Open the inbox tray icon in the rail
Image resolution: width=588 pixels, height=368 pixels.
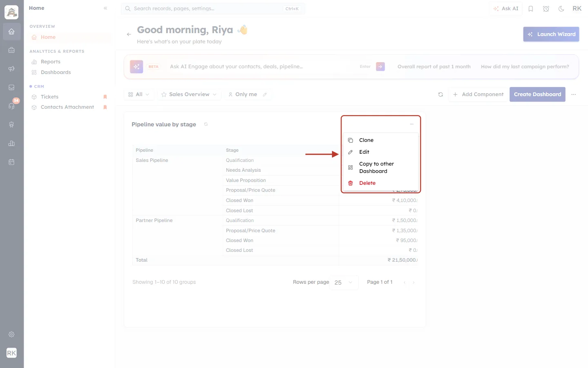[11, 88]
